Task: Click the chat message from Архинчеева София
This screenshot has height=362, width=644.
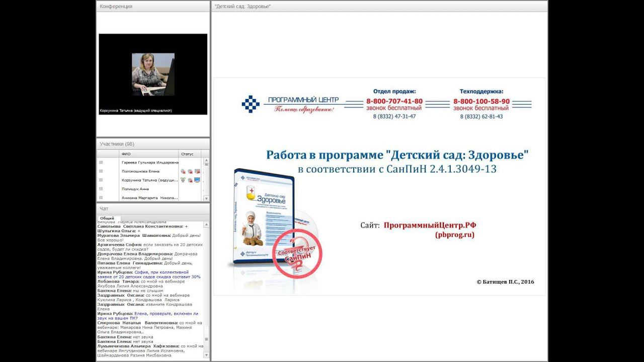Action: tap(150, 247)
